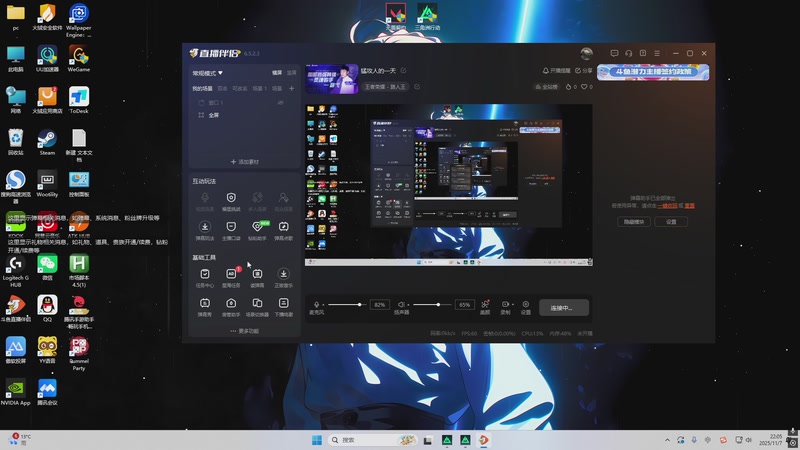Mute the speaker icon
The width and height of the screenshot is (800, 450).
click(x=401, y=304)
